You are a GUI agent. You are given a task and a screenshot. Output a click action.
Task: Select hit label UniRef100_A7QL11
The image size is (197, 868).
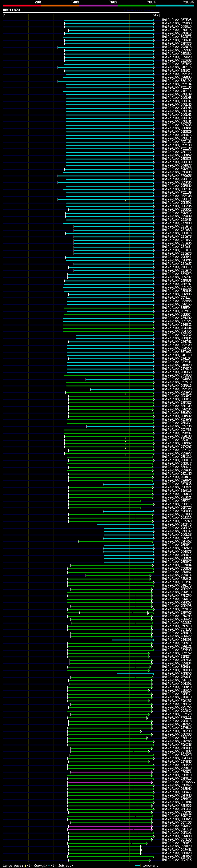click(177, 717)
